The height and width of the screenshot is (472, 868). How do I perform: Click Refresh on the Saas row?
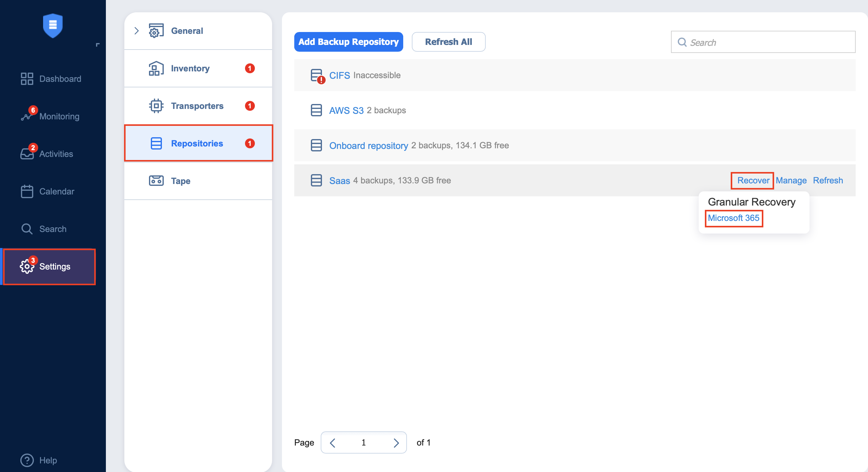point(828,180)
